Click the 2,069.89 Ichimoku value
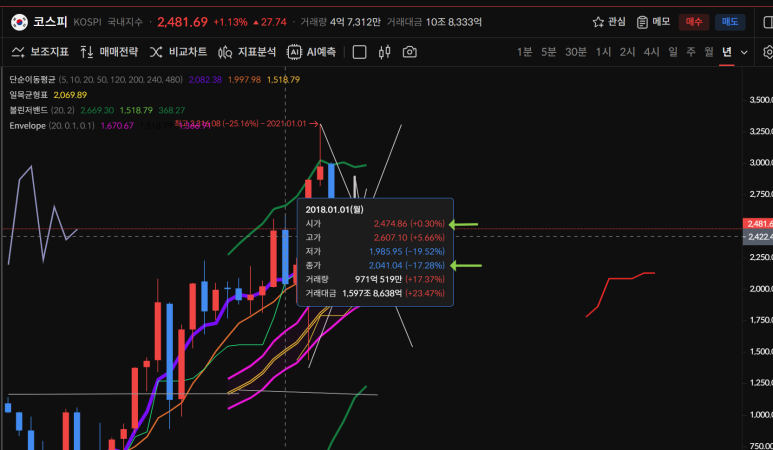Screen dimensions: 773x450 pyautogui.click(x=70, y=95)
